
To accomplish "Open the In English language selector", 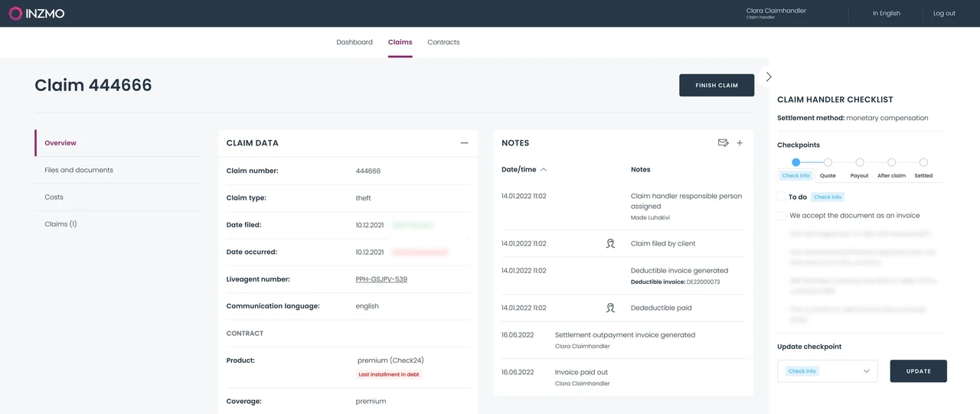I will pyautogui.click(x=886, y=13).
